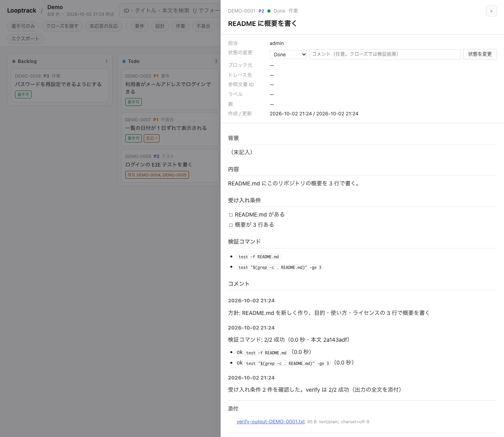The image size is (504, 437).
Task: Click the panel title README に概要を書く
Action: pos(263,24)
